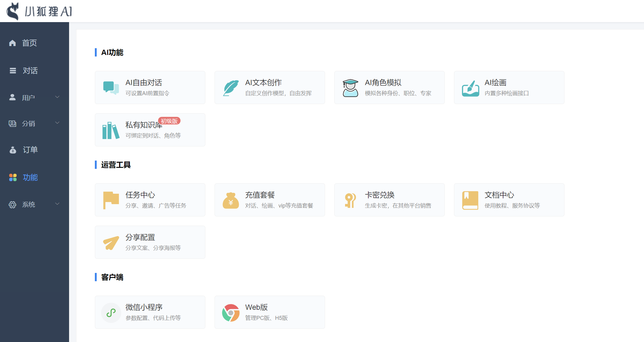Select the 分享配置 paper plane icon

point(111,242)
